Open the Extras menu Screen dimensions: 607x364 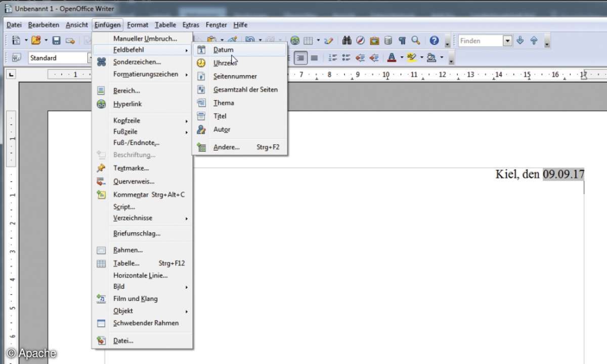191,24
